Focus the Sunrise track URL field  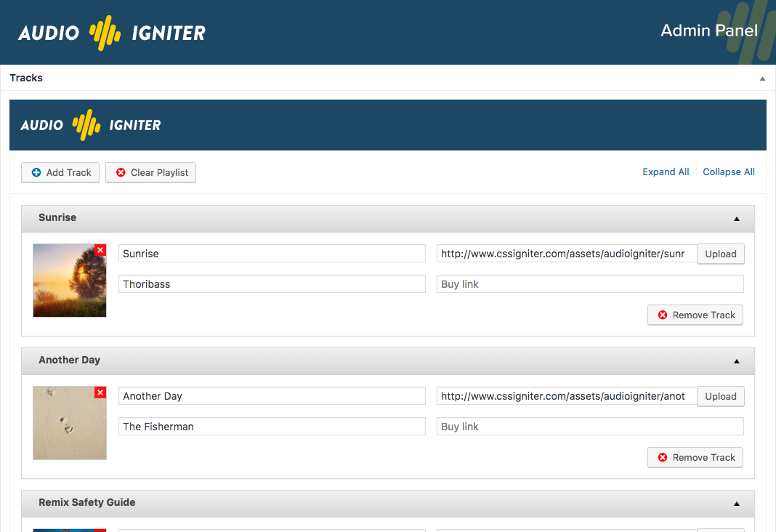click(567, 254)
